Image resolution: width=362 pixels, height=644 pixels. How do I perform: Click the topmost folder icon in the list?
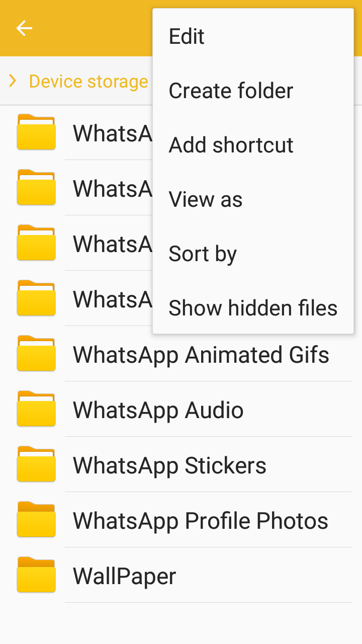[x=36, y=132]
